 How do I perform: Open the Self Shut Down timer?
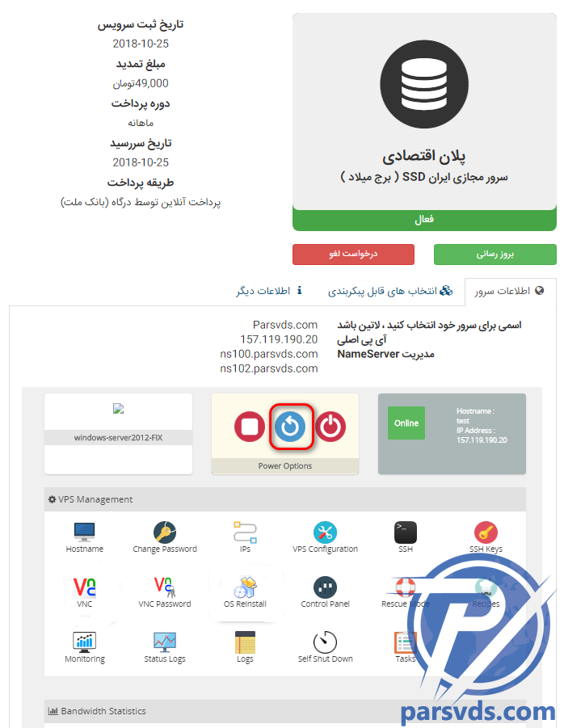tap(325, 642)
